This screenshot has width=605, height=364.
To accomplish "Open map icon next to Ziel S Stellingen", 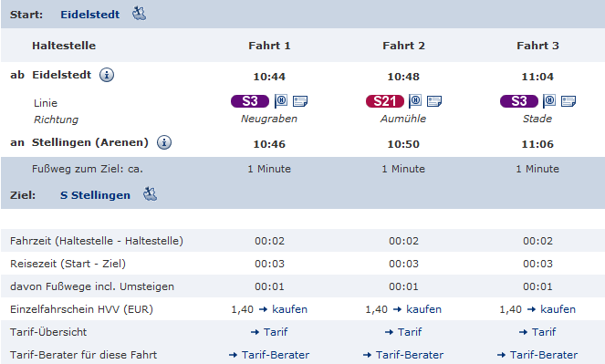I will (150, 194).
